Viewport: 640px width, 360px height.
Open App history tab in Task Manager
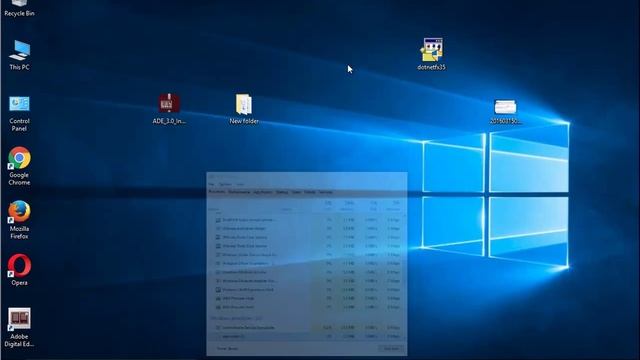(262, 192)
